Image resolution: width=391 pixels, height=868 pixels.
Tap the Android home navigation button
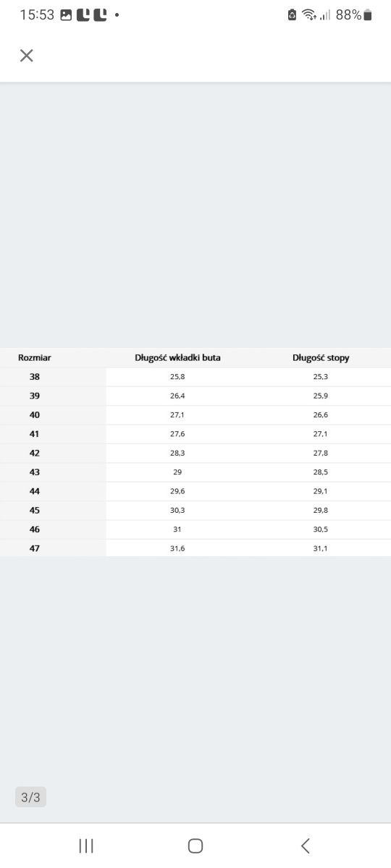tap(195, 846)
